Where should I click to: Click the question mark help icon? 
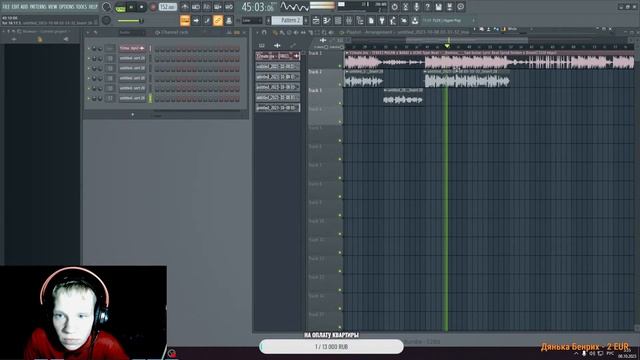pos(427,7)
